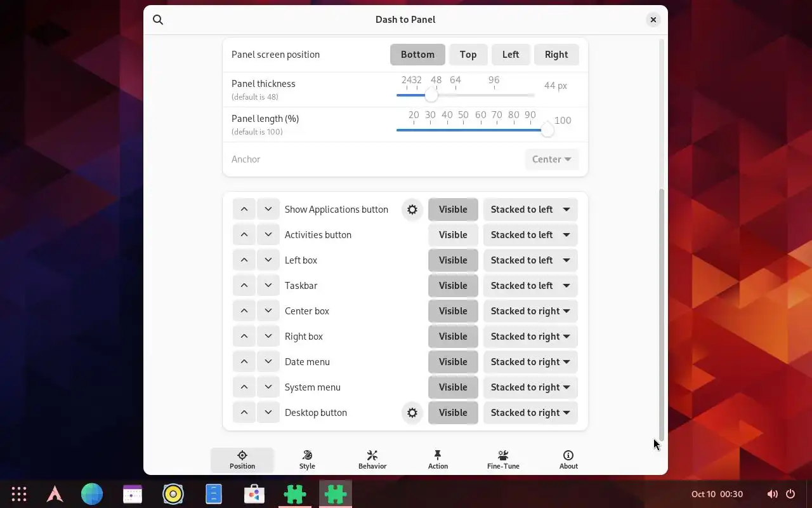Open Left box position dropdown
This screenshot has width=812, height=508.
click(530, 260)
